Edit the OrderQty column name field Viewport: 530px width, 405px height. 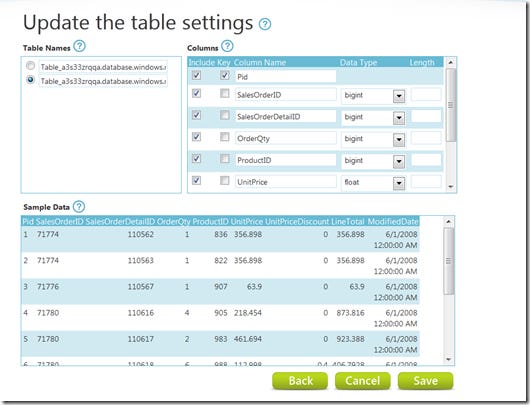click(x=286, y=138)
